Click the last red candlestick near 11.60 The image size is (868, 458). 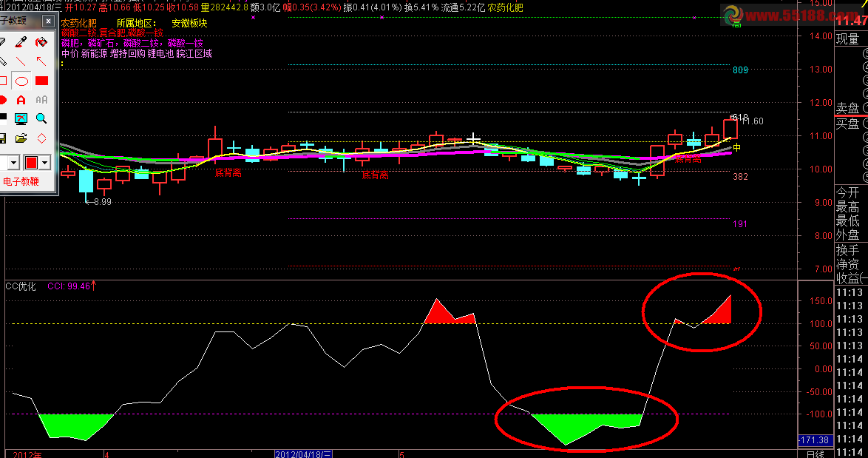tap(730, 129)
